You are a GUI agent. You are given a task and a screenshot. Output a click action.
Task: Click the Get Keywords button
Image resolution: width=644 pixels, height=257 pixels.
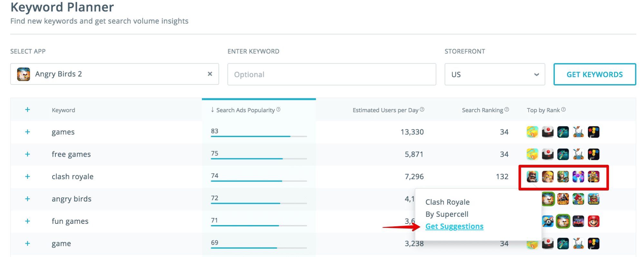point(594,74)
